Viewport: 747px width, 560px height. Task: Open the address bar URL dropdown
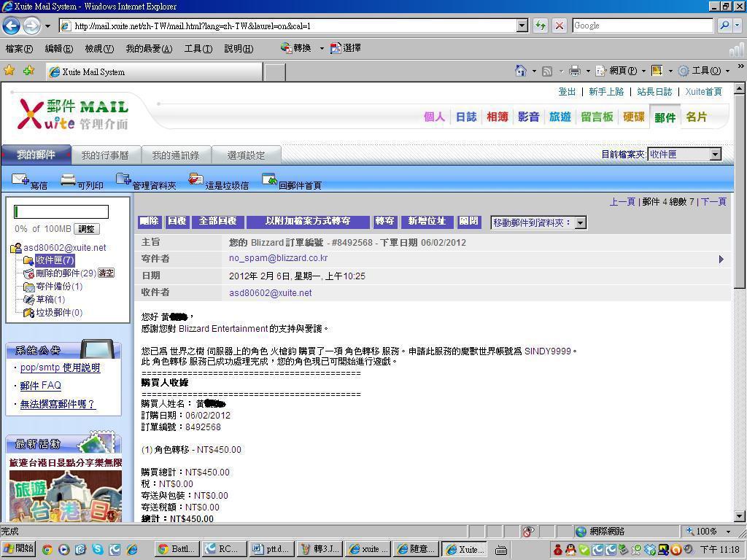point(522,26)
